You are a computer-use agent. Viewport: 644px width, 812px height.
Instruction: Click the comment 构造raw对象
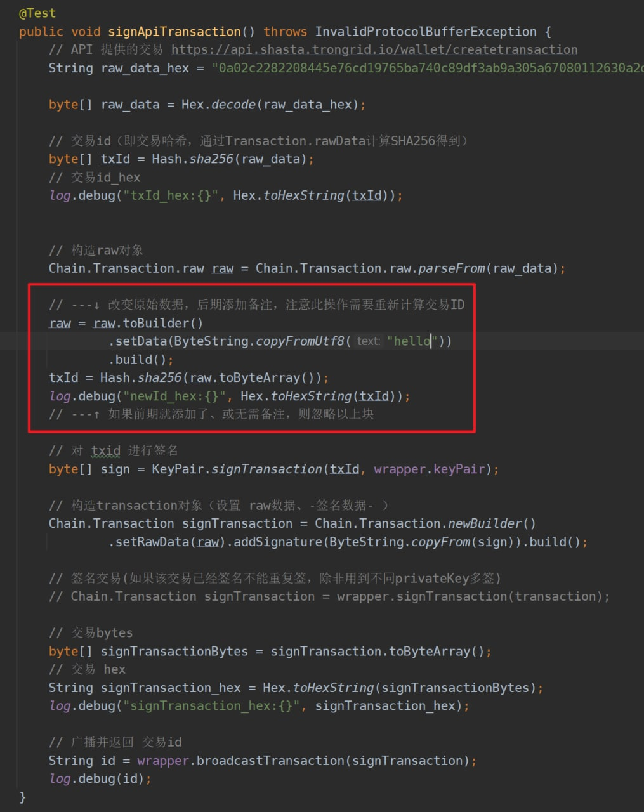(96, 250)
